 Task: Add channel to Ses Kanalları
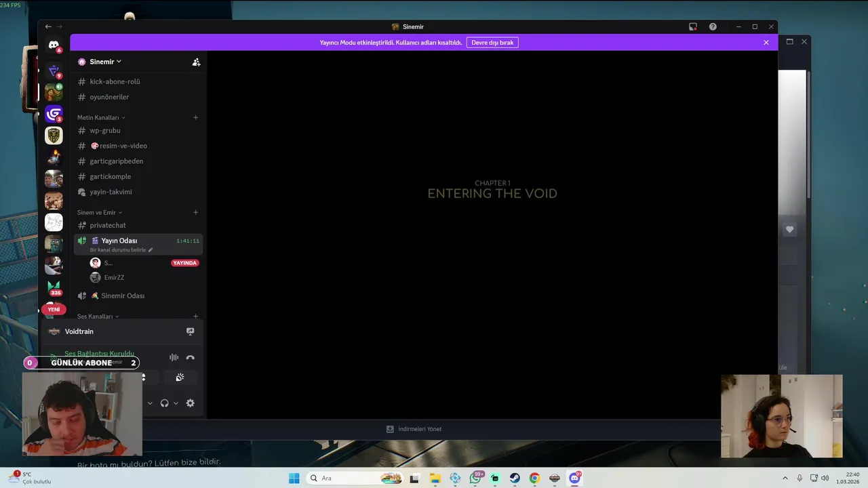[x=195, y=317]
